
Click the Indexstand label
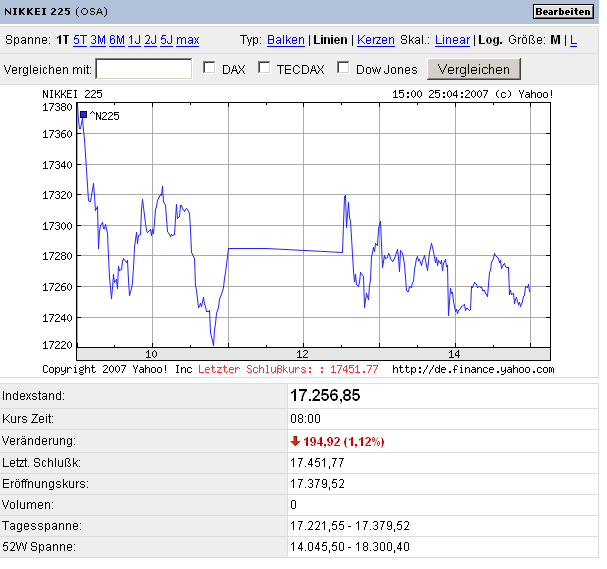pos(33,396)
